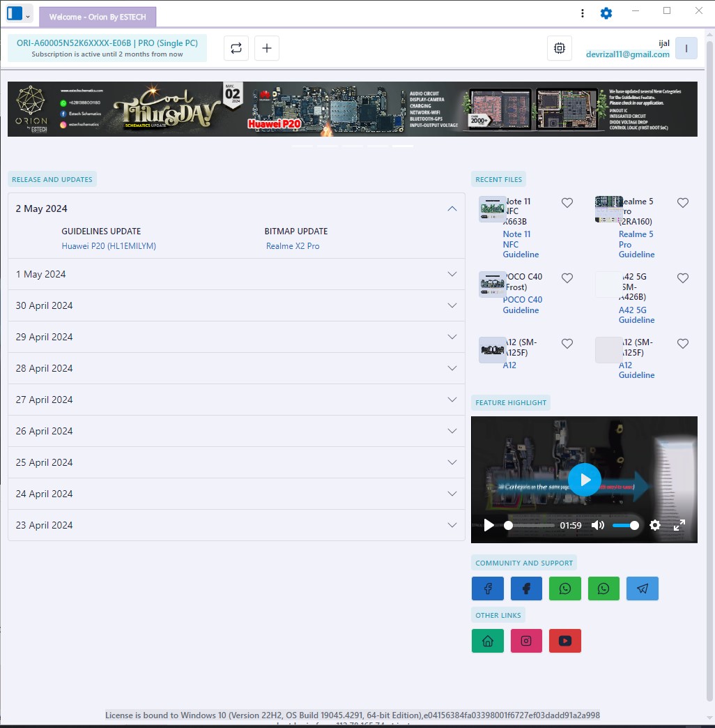The width and height of the screenshot is (715, 728).
Task: Expand the 27 April 2024 release row
Action: coord(236,400)
